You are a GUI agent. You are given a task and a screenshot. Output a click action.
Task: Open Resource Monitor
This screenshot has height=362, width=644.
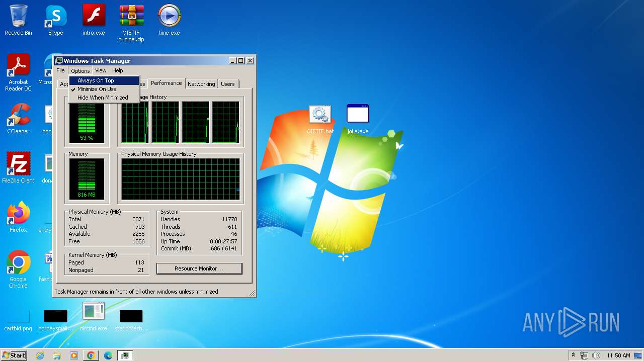[x=199, y=268]
